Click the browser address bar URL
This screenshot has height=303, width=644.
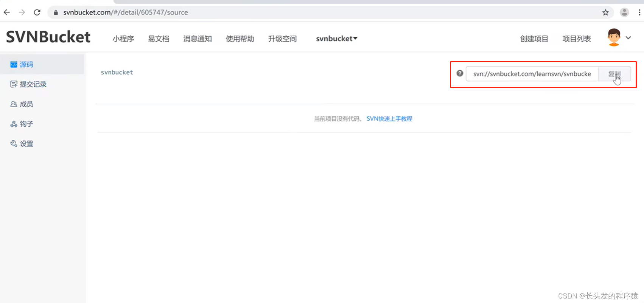coord(126,12)
